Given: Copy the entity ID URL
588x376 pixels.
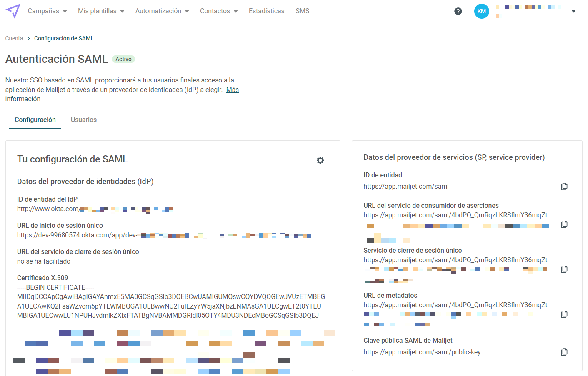Looking at the screenshot, I should pyautogui.click(x=564, y=187).
